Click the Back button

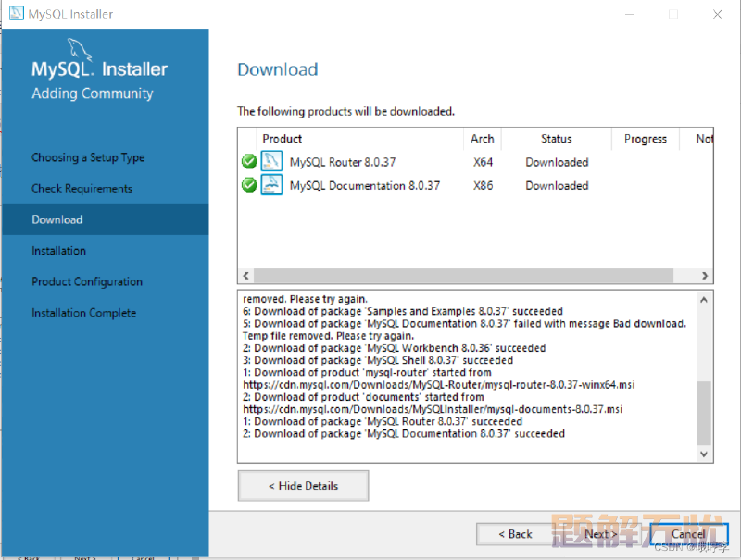click(x=515, y=534)
